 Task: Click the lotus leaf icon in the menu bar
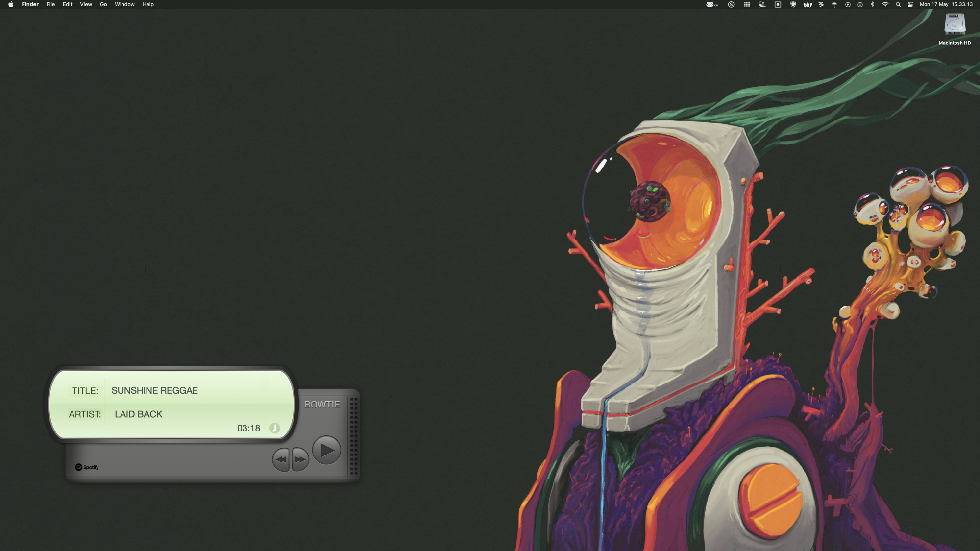pyautogui.click(x=808, y=4)
